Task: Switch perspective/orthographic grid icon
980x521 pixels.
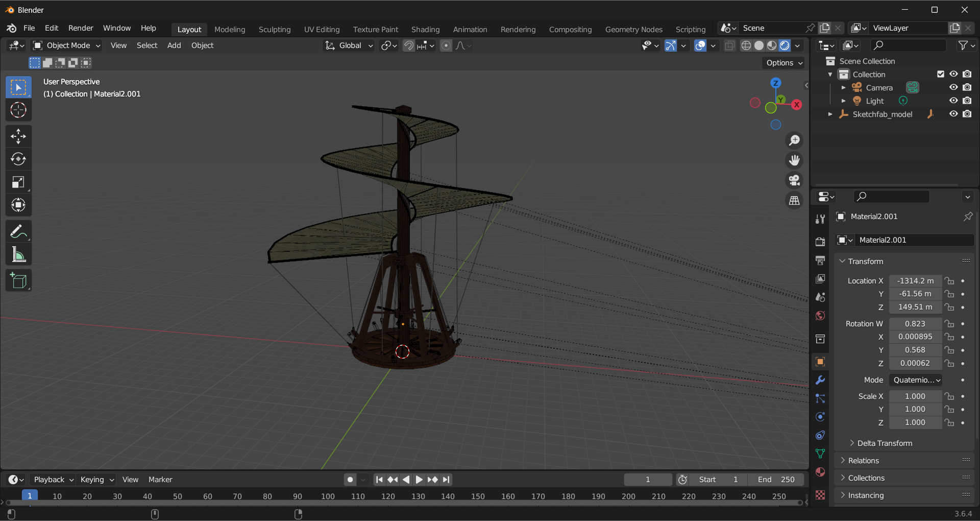Action: (794, 201)
